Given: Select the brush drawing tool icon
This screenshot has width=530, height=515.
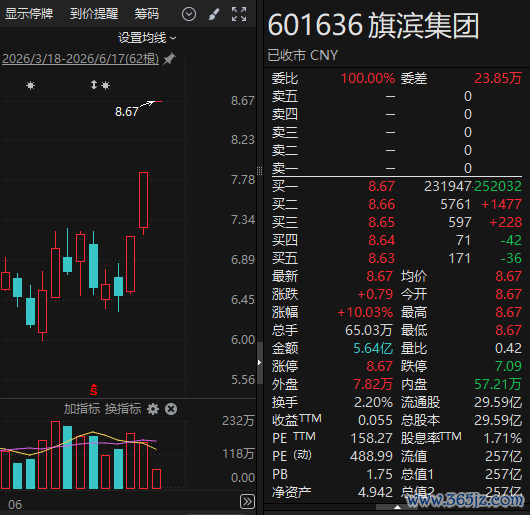Looking at the screenshot, I should pos(214,14).
